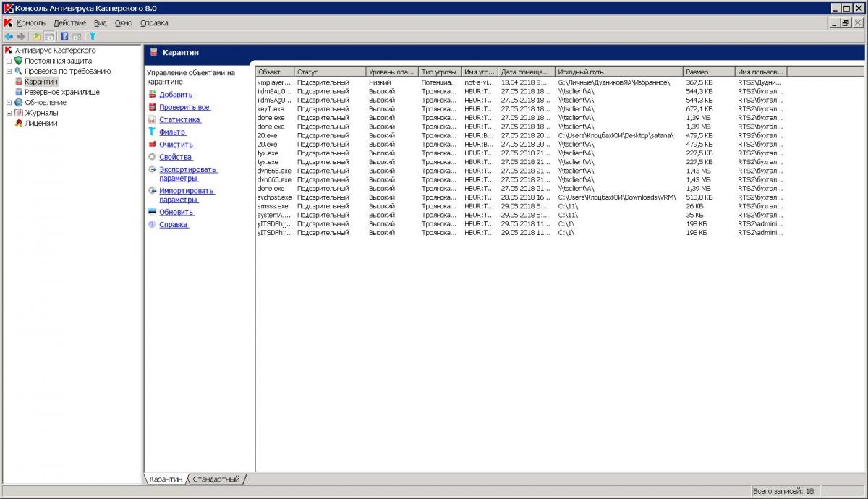The image size is (868, 499).
Task: Switch to the Стандартный tab
Action: point(216,479)
